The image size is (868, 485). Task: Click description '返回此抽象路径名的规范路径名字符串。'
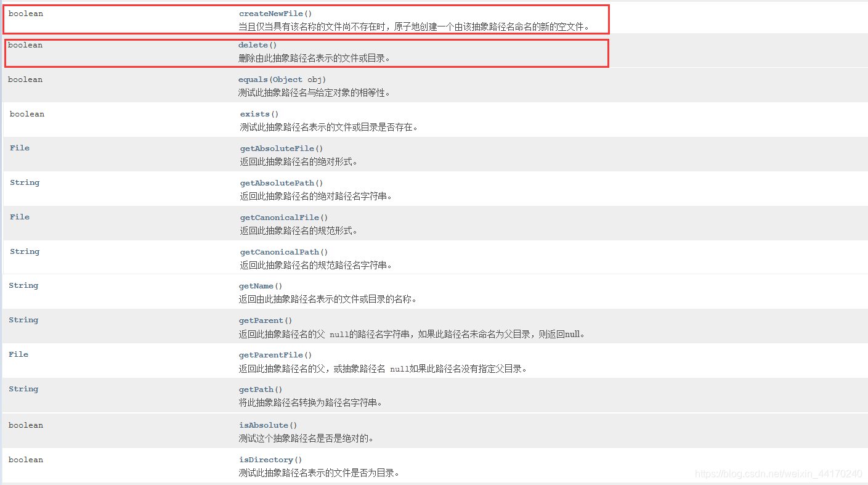click(x=316, y=266)
